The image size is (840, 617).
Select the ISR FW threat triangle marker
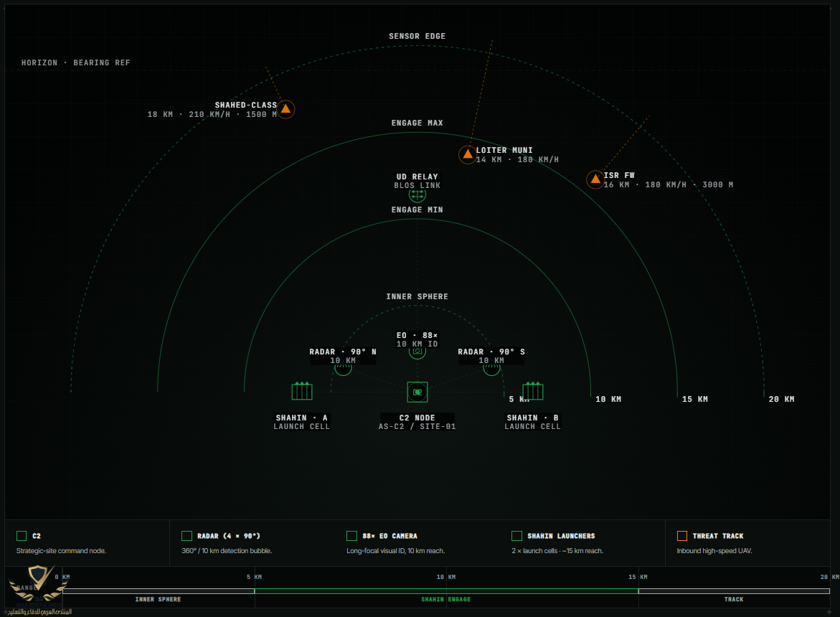click(x=595, y=179)
